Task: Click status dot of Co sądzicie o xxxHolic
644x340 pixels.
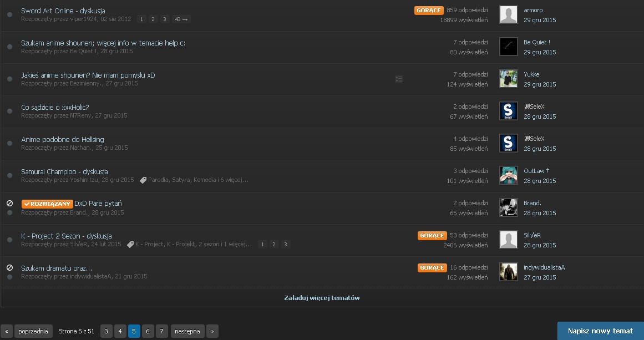Action: pyautogui.click(x=10, y=111)
